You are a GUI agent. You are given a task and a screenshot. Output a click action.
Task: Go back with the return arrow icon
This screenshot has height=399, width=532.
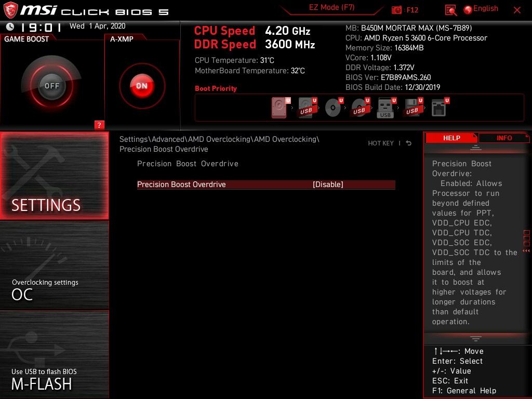(409, 143)
